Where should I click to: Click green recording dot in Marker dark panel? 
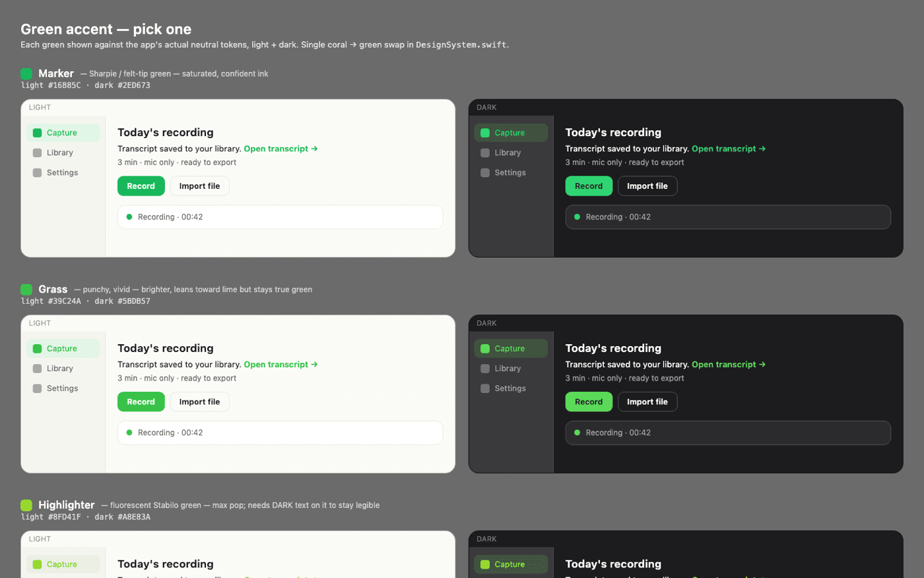(577, 217)
